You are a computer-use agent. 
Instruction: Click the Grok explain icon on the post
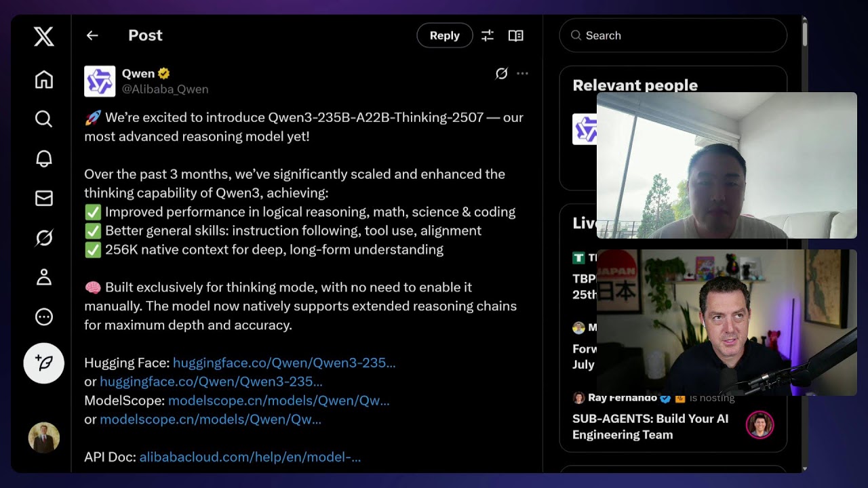pos(501,73)
